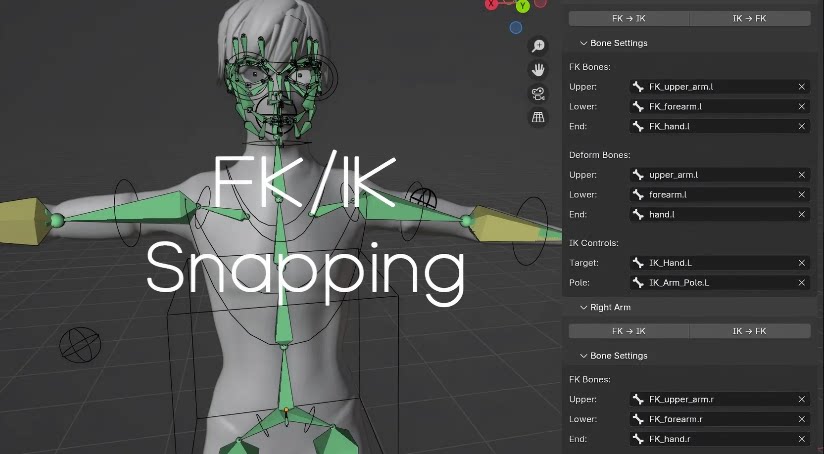Click bone icon beside FK_upper_arm.l
Screen dimensions: 824x454
[x=638, y=87]
